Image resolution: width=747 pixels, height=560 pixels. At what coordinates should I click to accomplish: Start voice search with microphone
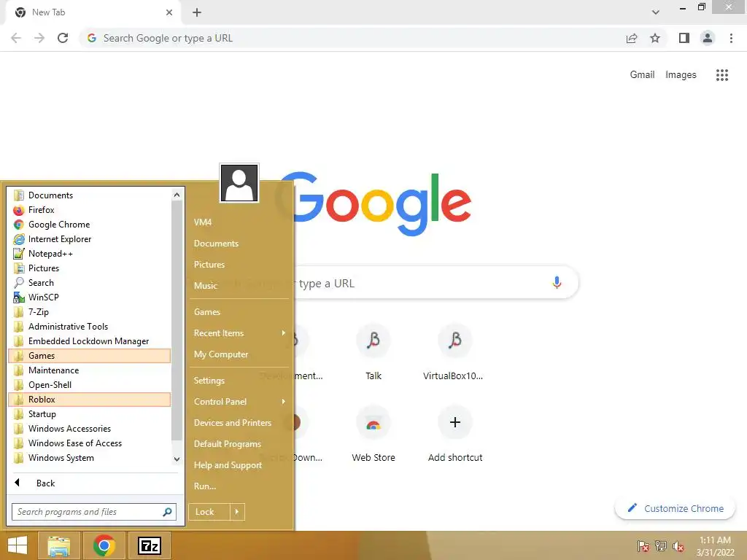click(557, 283)
